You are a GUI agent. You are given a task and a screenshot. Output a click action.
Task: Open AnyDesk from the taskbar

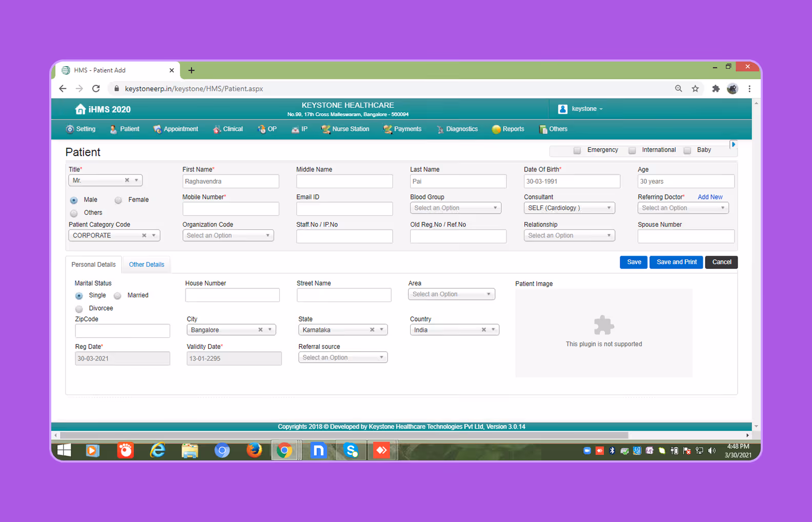tap(382, 450)
